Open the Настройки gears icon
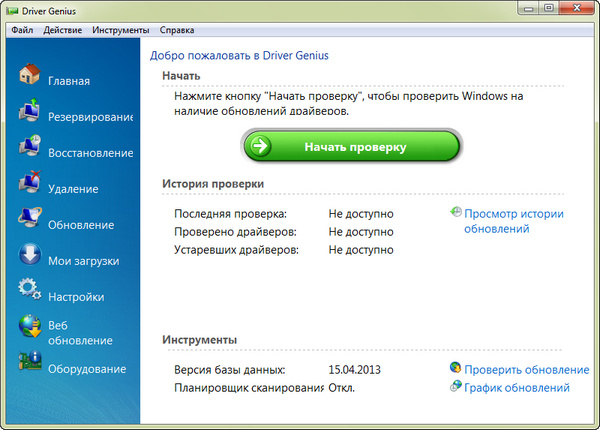This screenshot has height=430, width=600. [x=29, y=292]
